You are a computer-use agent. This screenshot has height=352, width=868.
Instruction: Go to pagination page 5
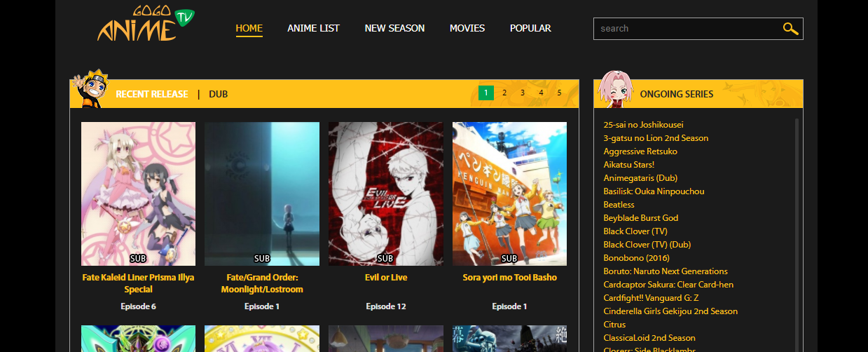click(x=559, y=93)
